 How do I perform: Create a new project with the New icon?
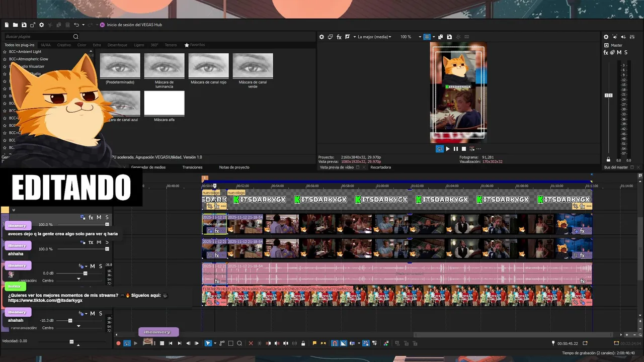pos(7,25)
